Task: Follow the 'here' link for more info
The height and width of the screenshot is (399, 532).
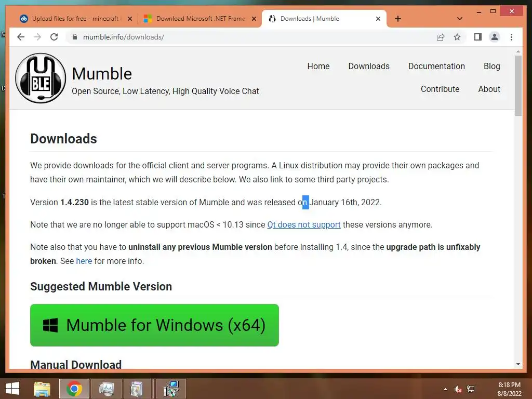Action: [x=84, y=261]
